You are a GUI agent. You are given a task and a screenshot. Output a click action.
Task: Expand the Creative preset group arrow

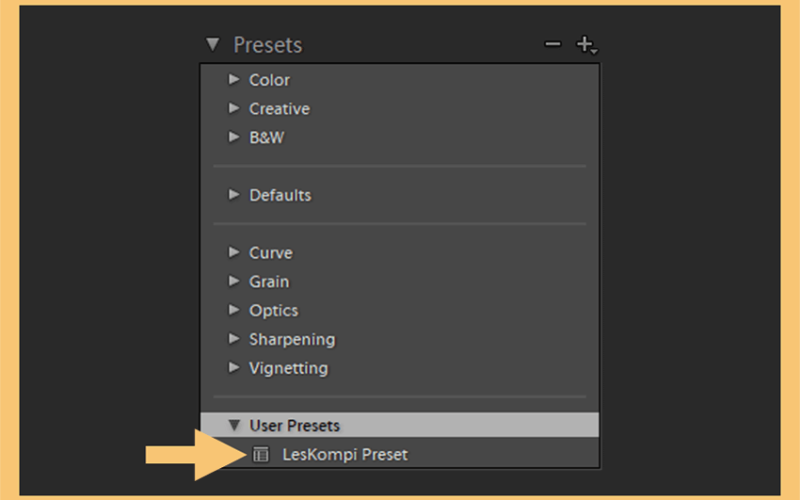pos(234,108)
